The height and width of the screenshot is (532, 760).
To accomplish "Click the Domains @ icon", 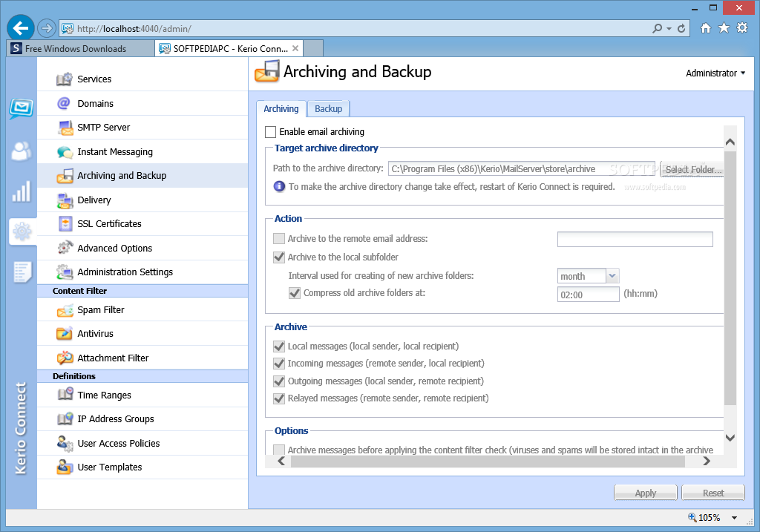I will [x=64, y=103].
